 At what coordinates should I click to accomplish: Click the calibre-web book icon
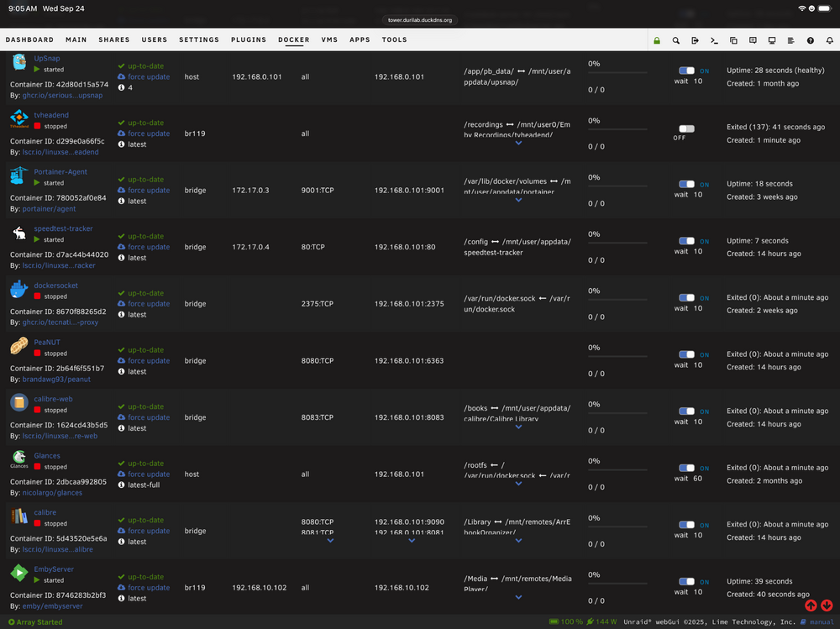19,402
